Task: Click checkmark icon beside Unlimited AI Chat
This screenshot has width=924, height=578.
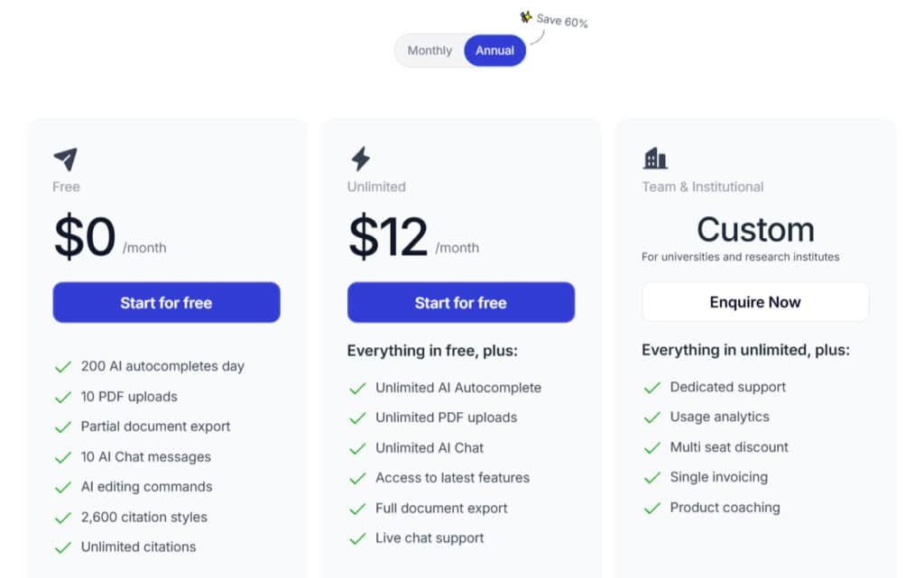Action: [x=357, y=448]
